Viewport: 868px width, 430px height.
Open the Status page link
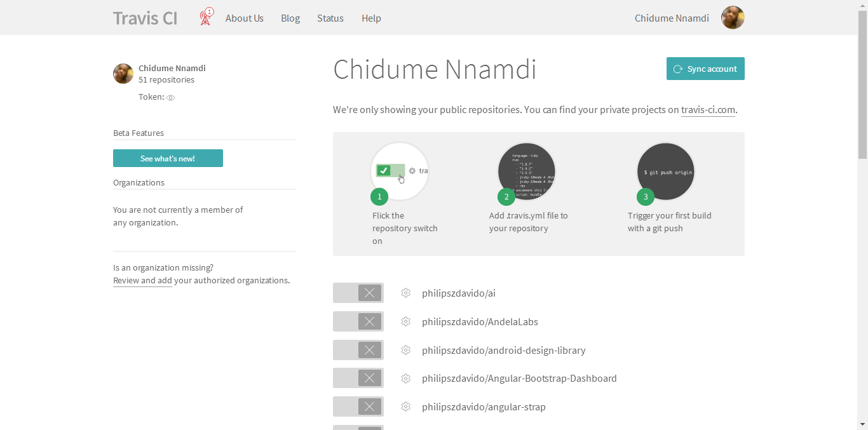click(x=330, y=18)
